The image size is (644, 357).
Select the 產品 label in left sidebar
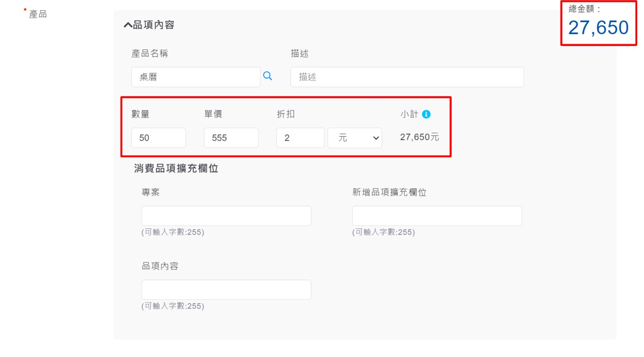click(38, 15)
